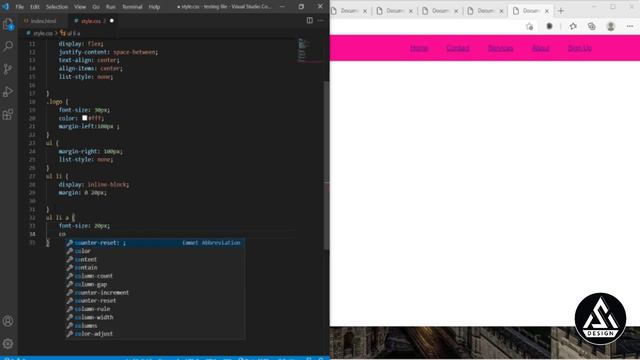
Task: Click the Home link in navbar
Action: pos(419,48)
